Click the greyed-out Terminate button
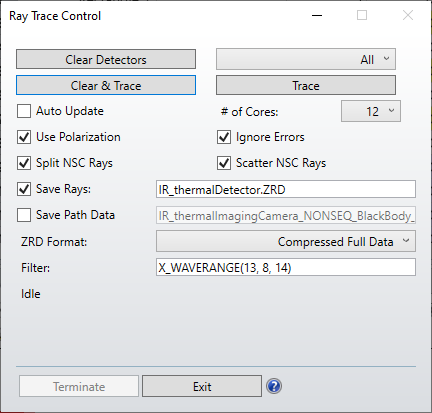This screenshot has width=432, height=413. (x=79, y=386)
